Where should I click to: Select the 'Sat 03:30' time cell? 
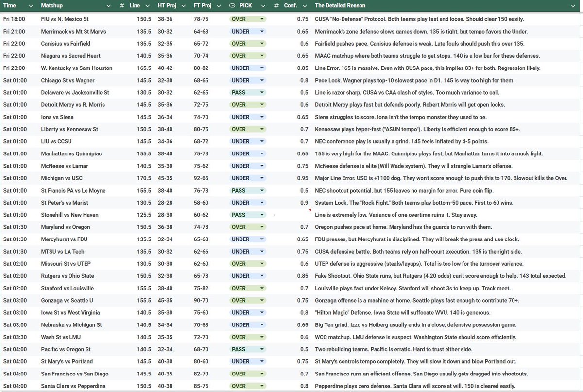pos(19,337)
